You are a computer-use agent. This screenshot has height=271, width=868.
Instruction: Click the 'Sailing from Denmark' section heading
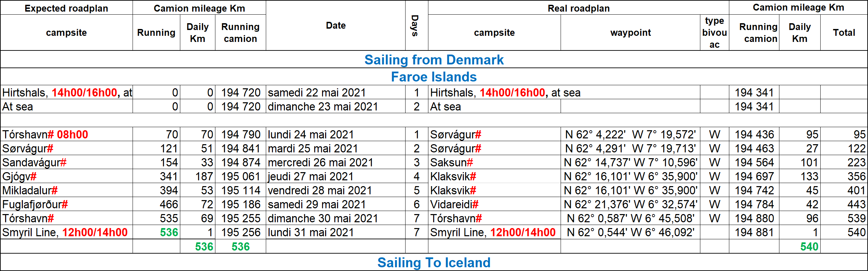click(434, 60)
